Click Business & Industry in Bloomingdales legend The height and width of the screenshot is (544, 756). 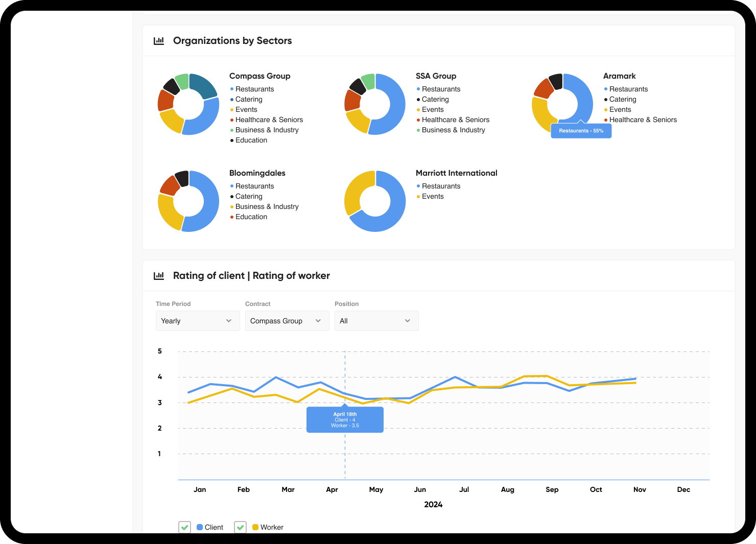pos(267,206)
